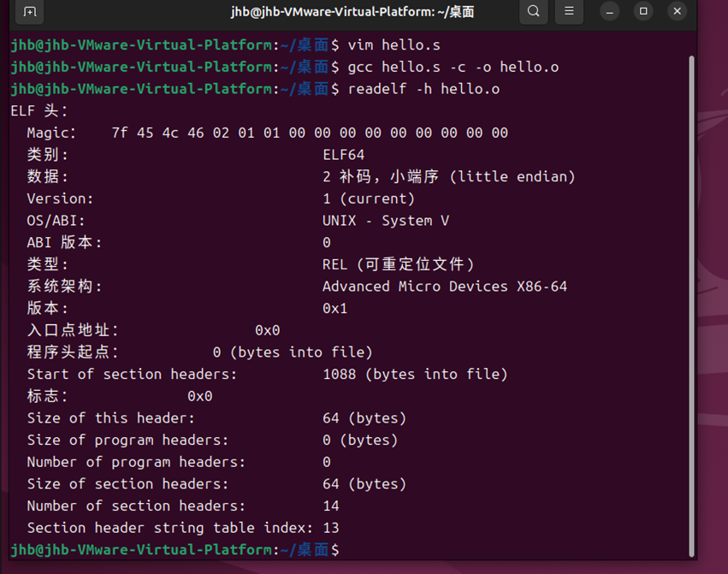The width and height of the screenshot is (728, 574).
Task: Click the entry point '0x0' value
Action: 268,330
